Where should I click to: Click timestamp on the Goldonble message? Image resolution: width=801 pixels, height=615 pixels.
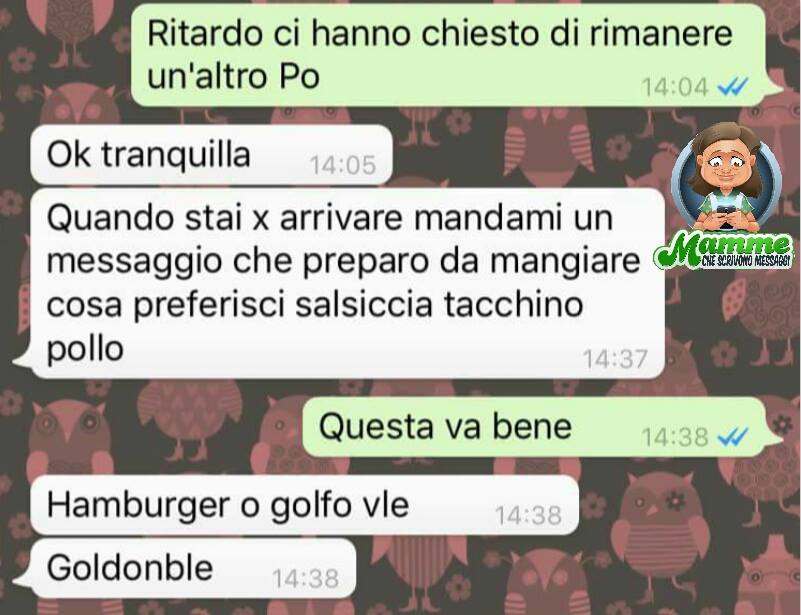[305, 579]
